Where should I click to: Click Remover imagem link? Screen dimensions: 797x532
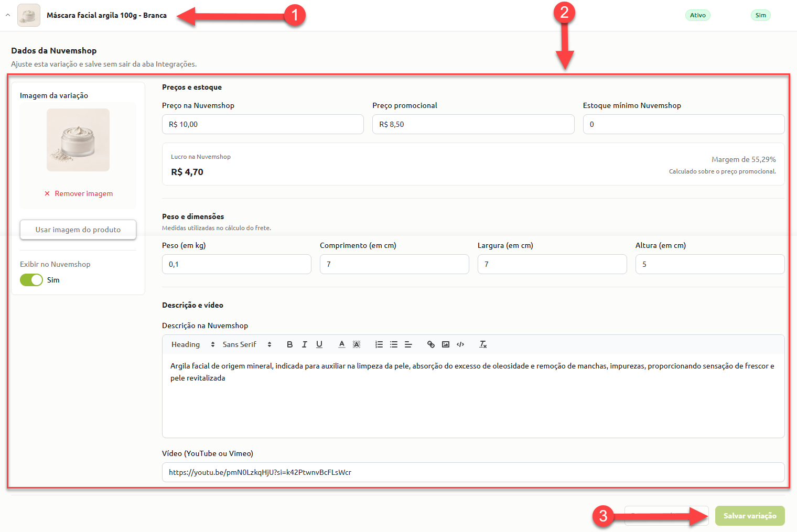pos(79,193)
